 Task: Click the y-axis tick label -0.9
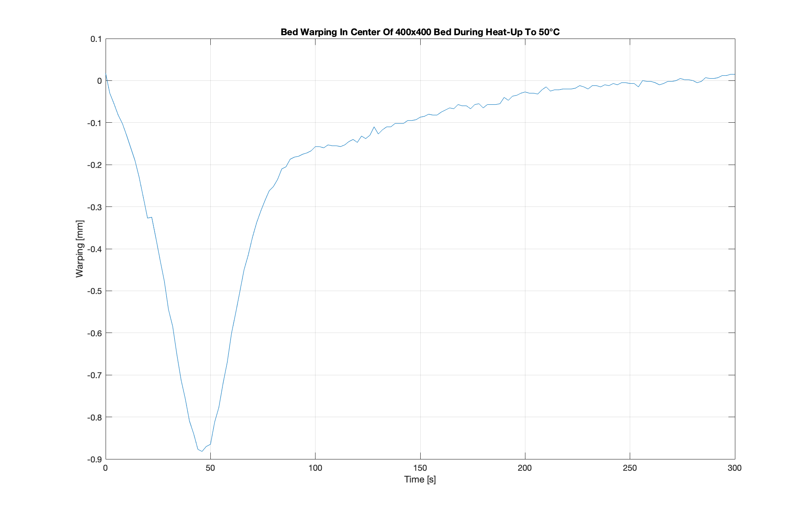pyautogui.click(x=94, y=459)
